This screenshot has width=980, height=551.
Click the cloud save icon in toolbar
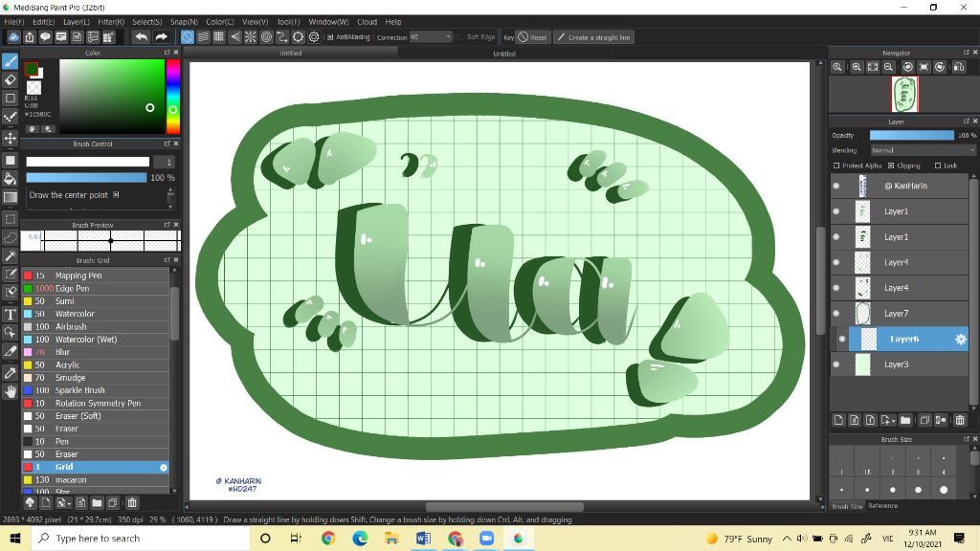click(x=13, y=37)
